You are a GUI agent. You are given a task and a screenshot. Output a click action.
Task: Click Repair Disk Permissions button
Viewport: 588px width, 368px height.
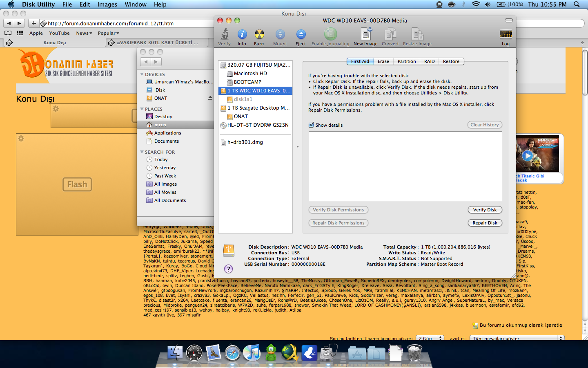[x=338, y=223]
